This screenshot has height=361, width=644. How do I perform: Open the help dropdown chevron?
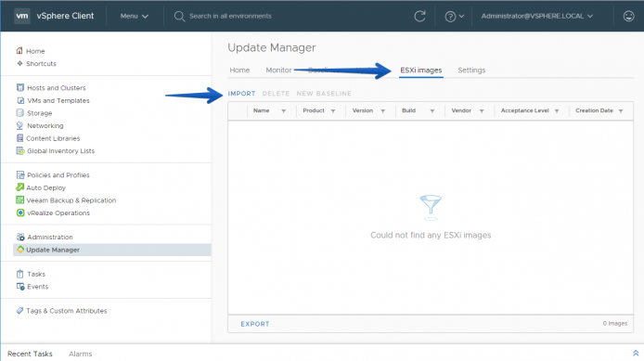461,17
